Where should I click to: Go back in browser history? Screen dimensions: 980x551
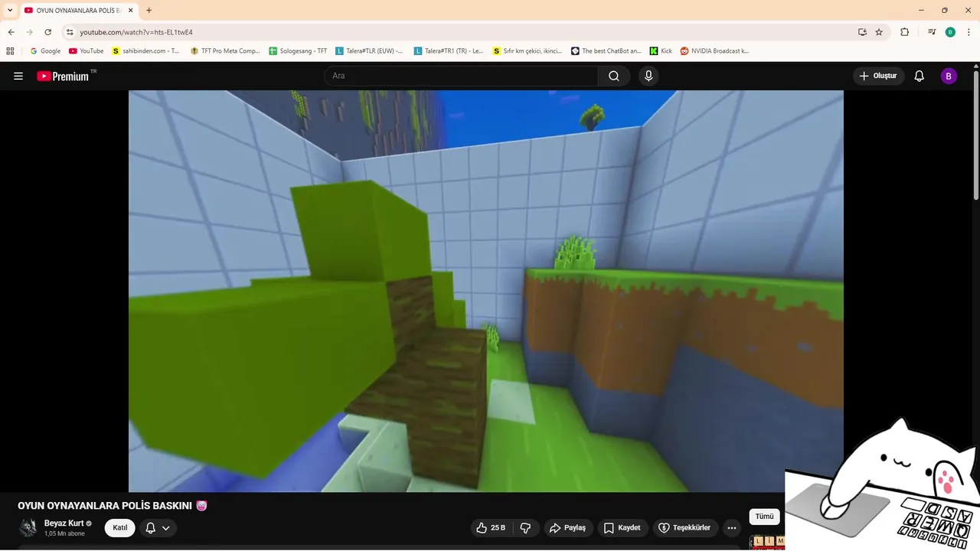11,32
